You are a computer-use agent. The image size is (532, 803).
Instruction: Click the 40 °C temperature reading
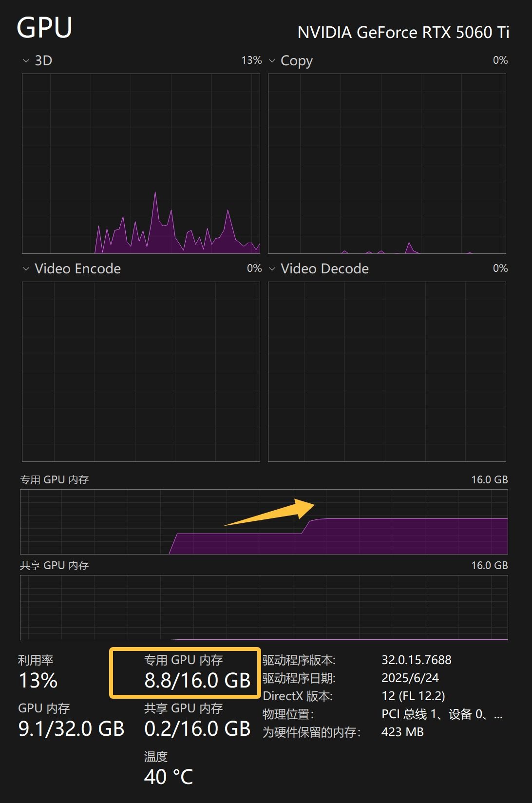coord(169,777)
